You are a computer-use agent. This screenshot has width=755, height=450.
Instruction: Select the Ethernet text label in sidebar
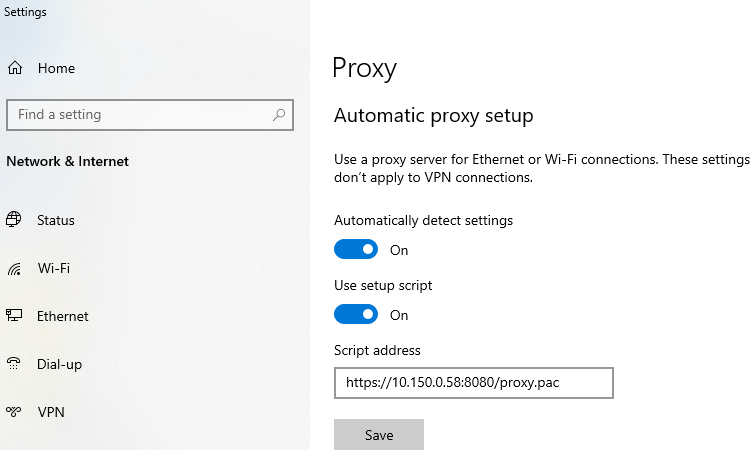pyautogui.click(x=63, y=316)
